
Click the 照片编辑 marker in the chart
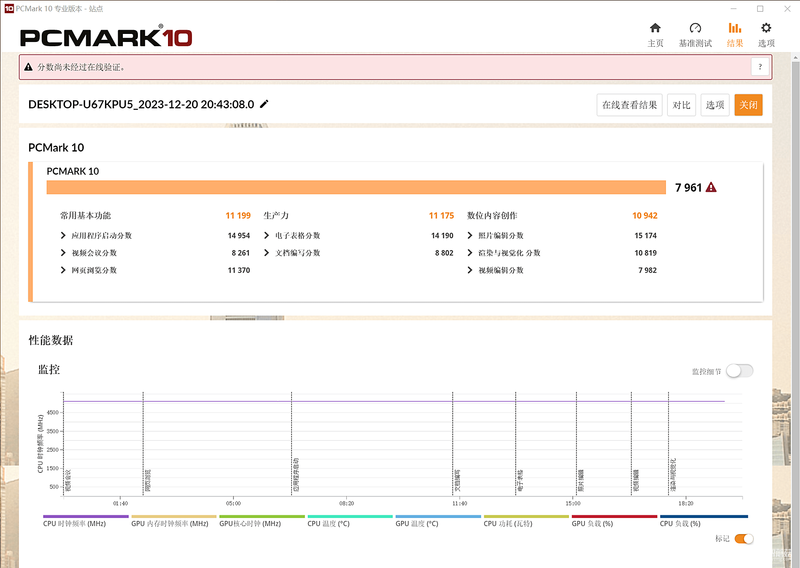(581, 481)
